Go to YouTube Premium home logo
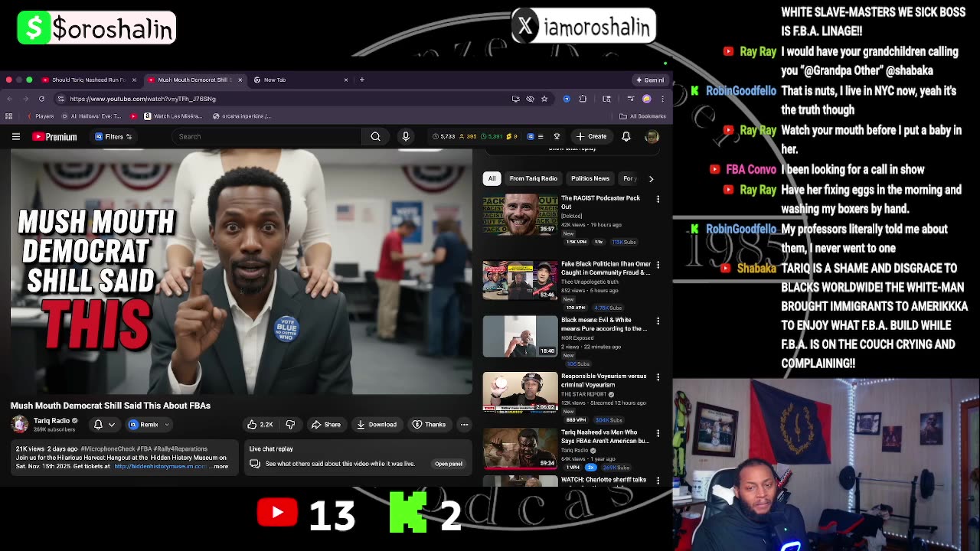 point(54,136)
